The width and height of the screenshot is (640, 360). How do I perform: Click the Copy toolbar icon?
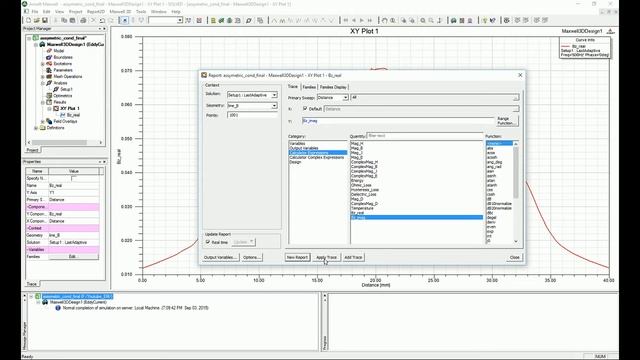(x=64, y=20)
